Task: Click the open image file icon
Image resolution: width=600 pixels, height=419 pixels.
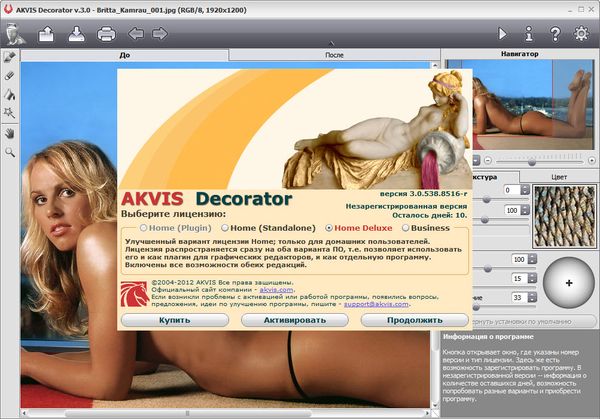Action: [x=46, y=35]
